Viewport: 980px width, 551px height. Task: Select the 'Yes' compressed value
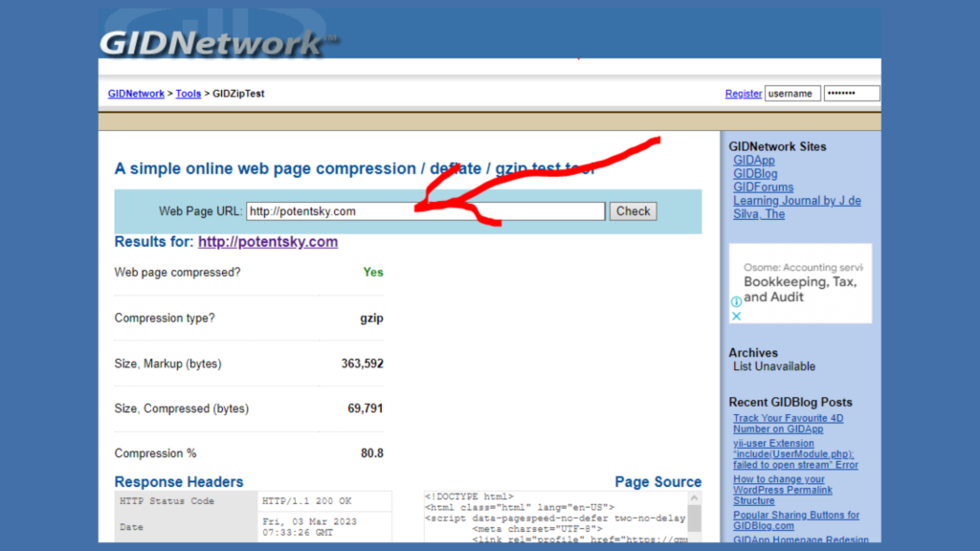point(373,273)
